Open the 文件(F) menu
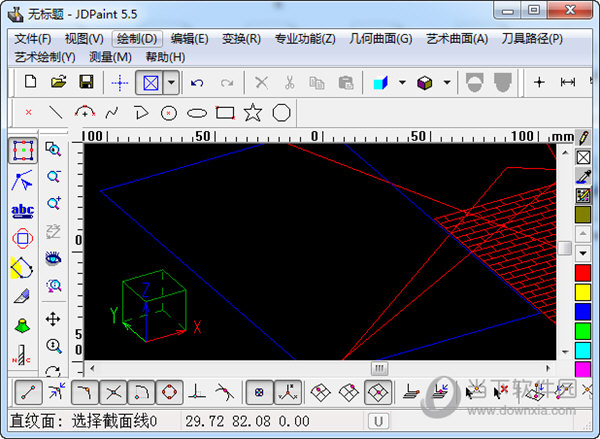This screenshot has height=439, width=600. [x=33, y=39]
